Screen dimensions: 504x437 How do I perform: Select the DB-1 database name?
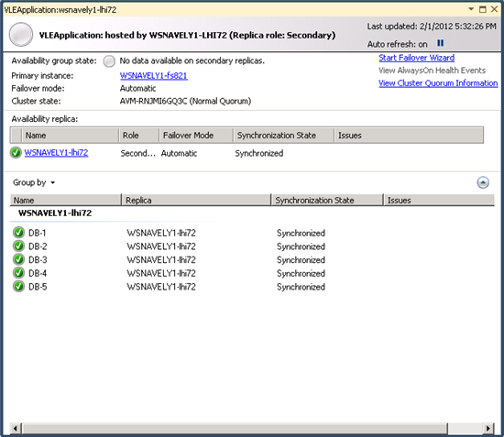point(38,233)
